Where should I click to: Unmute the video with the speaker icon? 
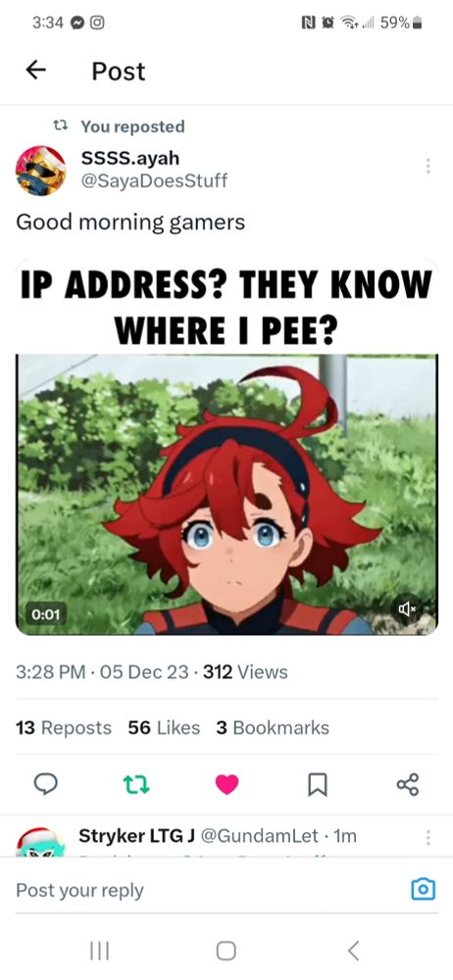coord(407,609)
